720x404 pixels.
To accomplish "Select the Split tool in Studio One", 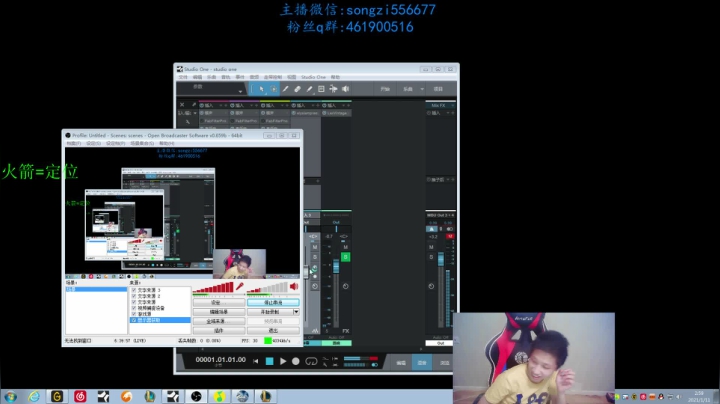I will coord(285,89).
